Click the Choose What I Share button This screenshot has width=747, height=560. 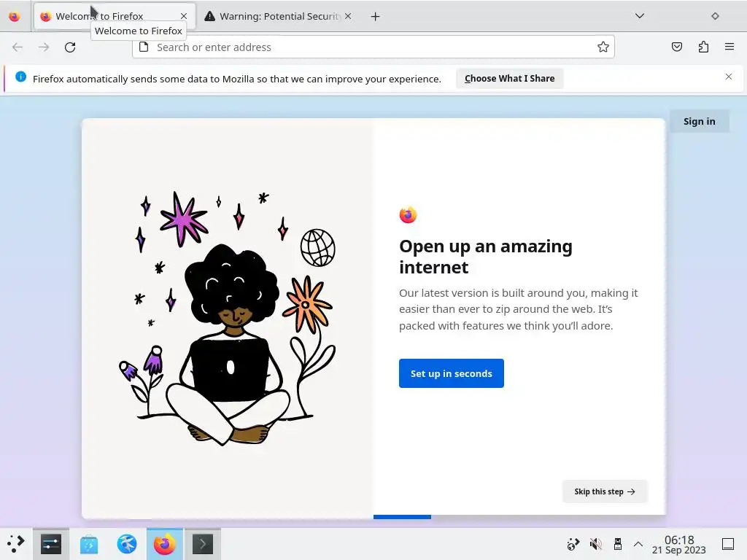pyautogui.click(x=509, y=79)
